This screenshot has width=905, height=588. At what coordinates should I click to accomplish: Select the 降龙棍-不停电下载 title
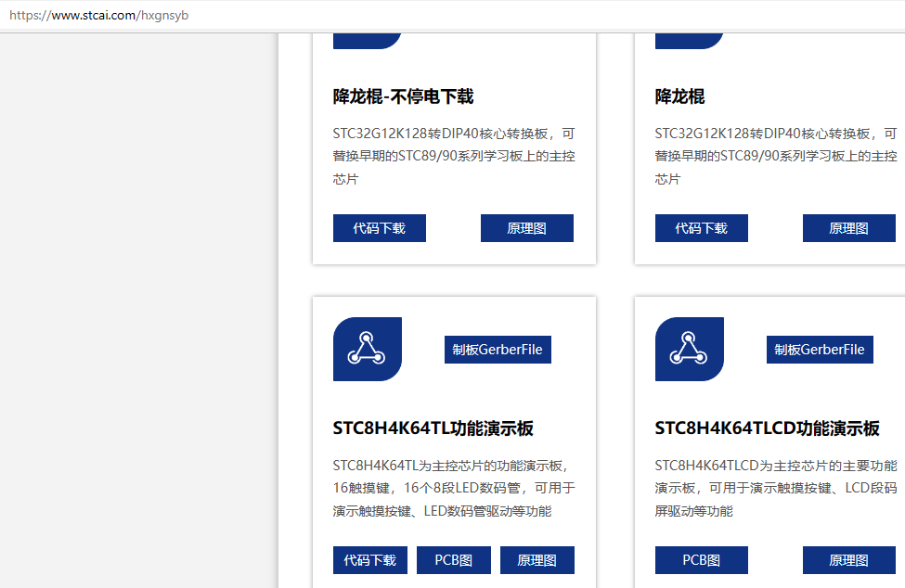(403, 96)
